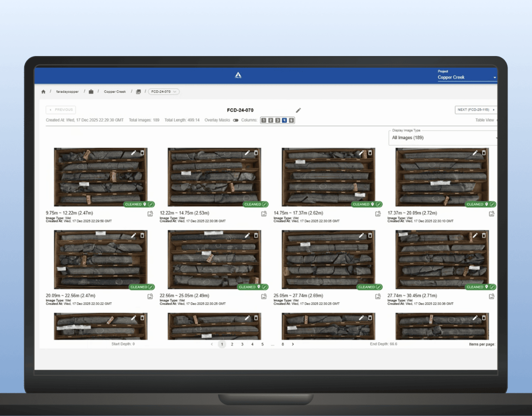Screen dimensions: 532x416
Task: Go to the home breadcrumb icon
Action: tap(43, 92)
